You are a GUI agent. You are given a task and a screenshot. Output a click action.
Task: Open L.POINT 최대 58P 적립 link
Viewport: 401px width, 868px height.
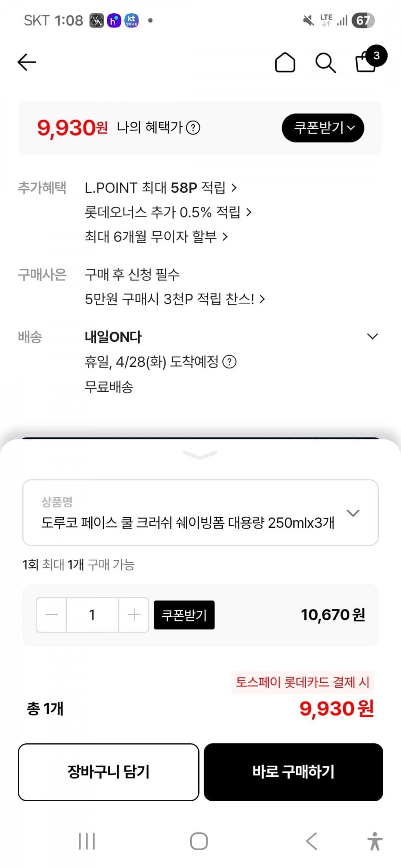coord(160,188)
